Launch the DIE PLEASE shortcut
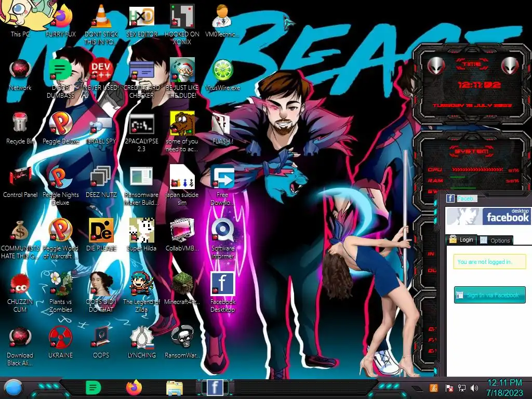The height and width of the screenshot is (399, 532). coord(101,234)
